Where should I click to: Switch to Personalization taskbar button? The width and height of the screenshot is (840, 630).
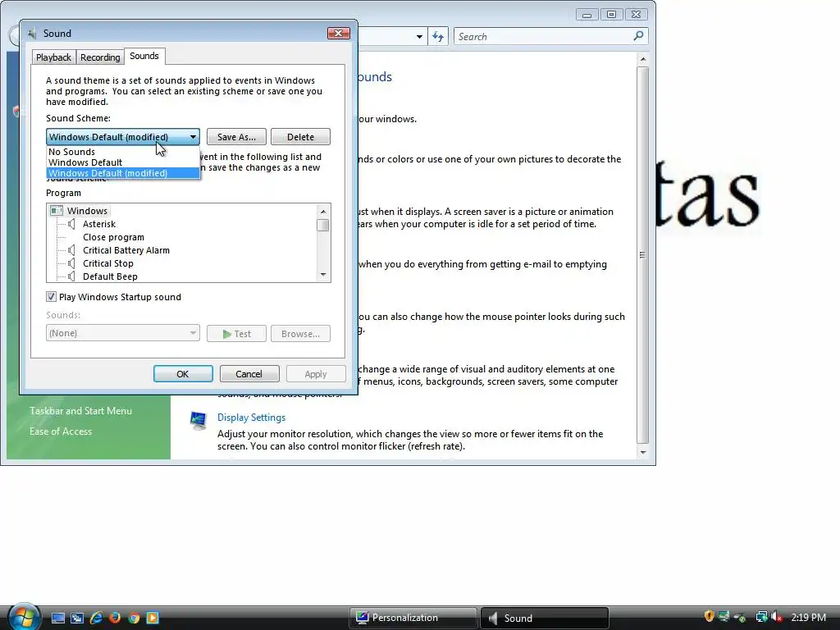coord(413,618)
